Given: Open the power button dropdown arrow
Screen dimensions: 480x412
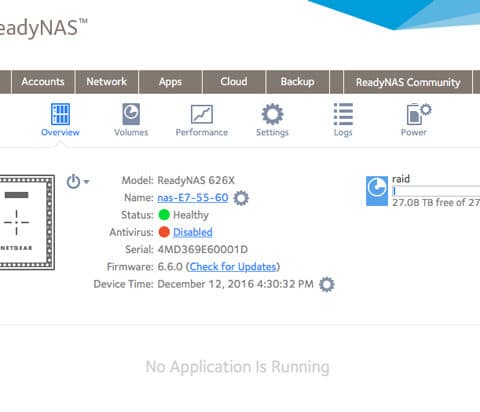Looking at the screenshot, I should point(86,182).
